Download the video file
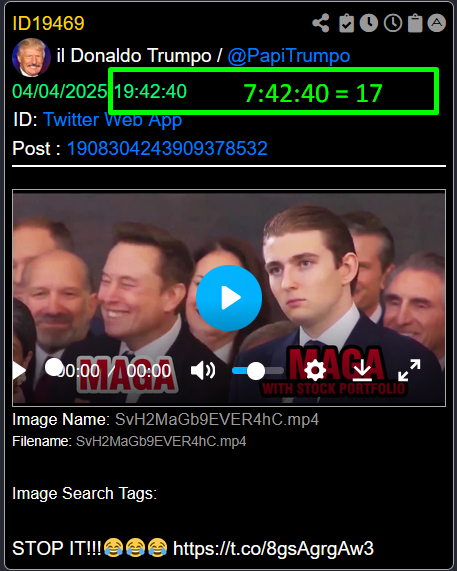Image resolution: width=457 pixels, height=571 pixels. [x=362, y=370]
